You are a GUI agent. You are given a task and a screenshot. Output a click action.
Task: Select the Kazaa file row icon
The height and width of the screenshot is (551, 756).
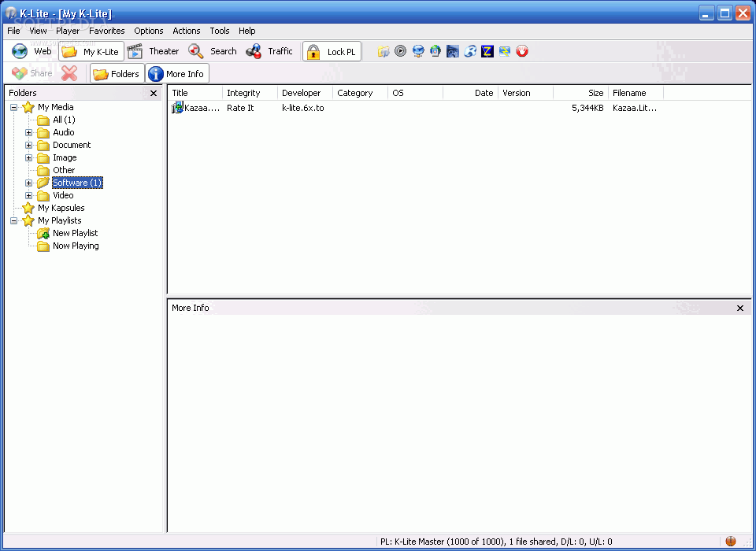177,108
